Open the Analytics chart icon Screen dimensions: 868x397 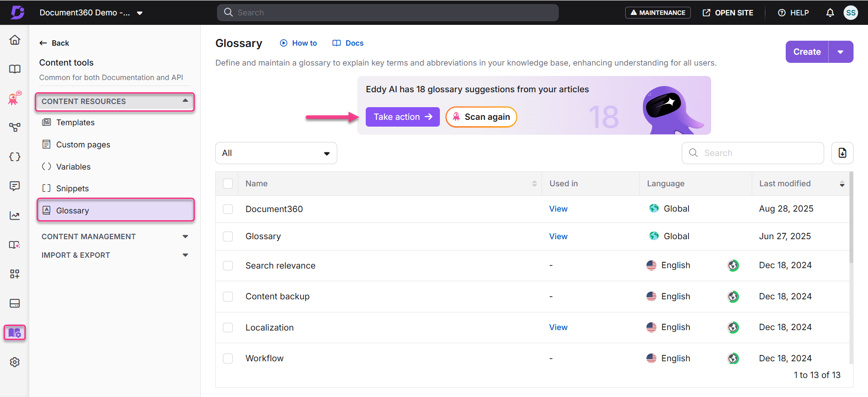[x=14, y=215]
